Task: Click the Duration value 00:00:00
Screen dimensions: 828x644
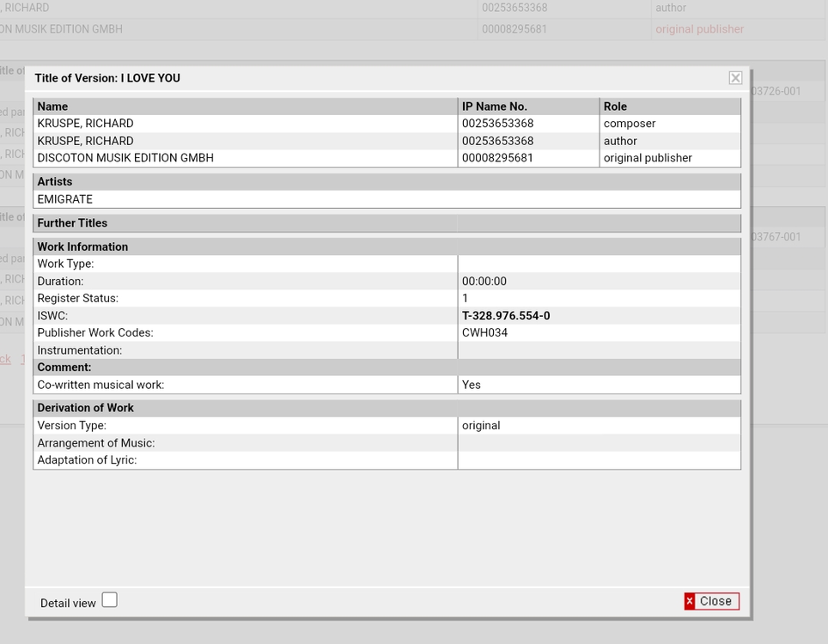Action: pos(484,282)
